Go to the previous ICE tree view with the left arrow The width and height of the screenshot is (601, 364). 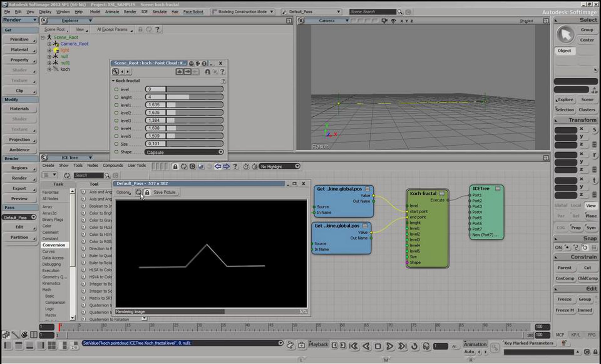[218, 166]
